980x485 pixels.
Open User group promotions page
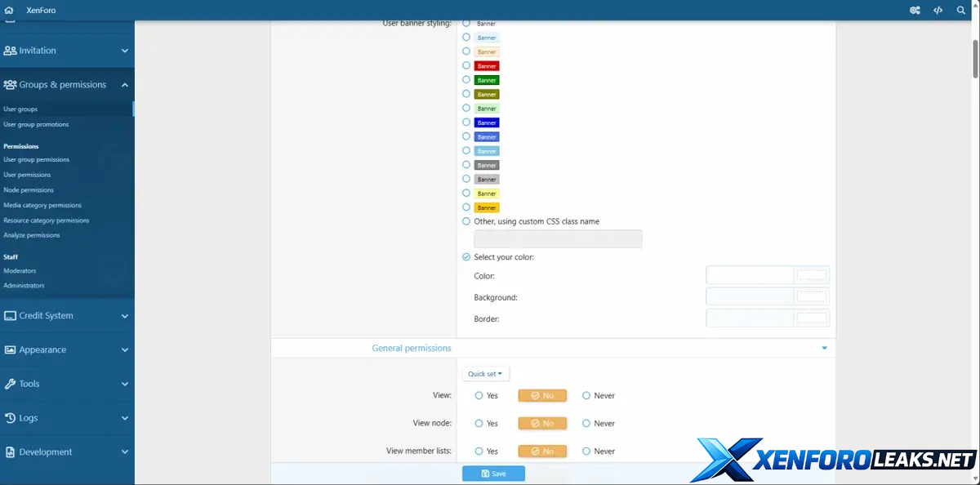(x=36, y=125)
